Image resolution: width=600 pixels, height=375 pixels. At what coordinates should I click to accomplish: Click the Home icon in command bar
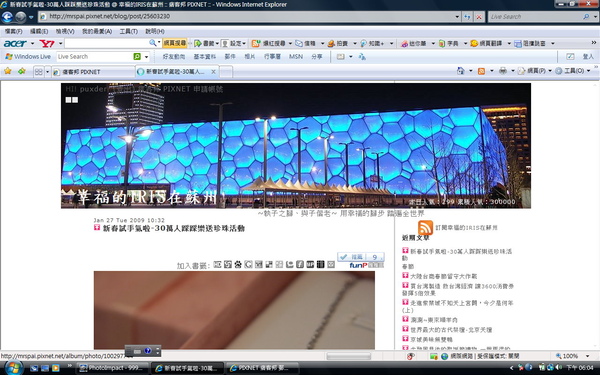pyautogui.click(x=461, y=71)
